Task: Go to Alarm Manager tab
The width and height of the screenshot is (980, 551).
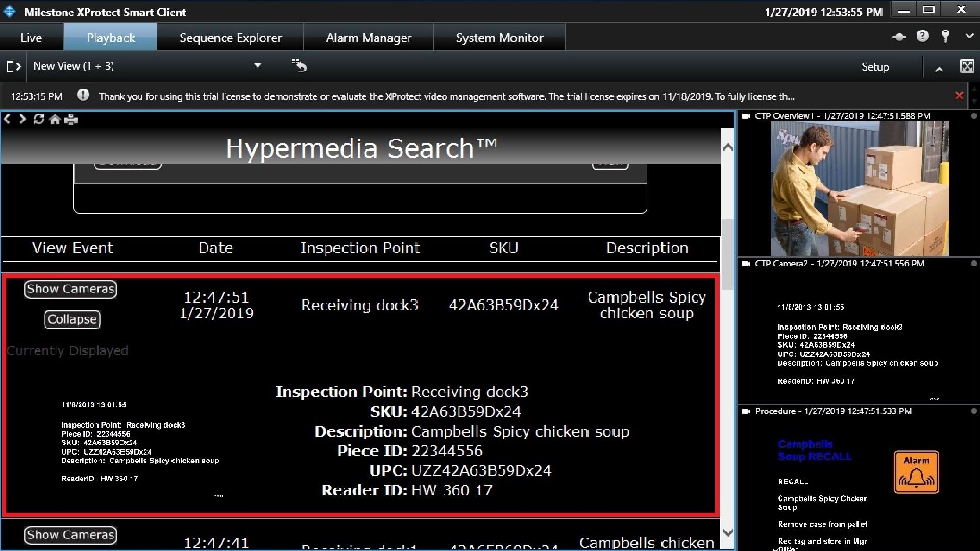Action: [369, 38]
